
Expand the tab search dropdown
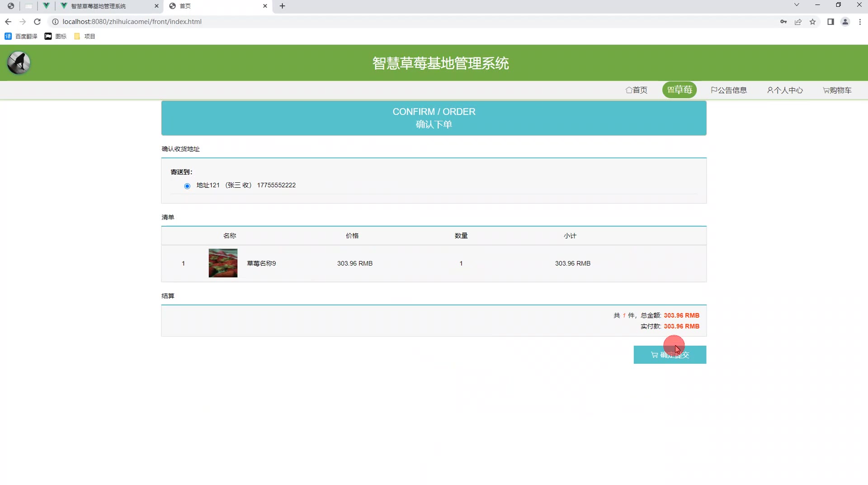coord(797,5)
